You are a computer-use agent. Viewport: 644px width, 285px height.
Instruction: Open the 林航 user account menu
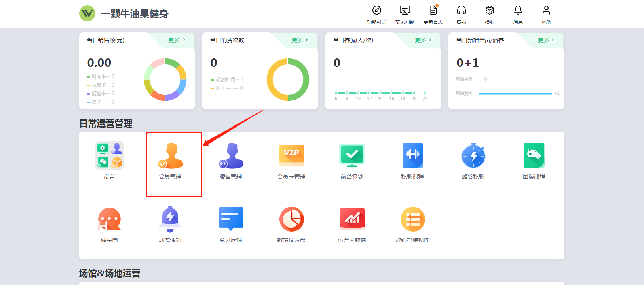[x=546, y=15]
